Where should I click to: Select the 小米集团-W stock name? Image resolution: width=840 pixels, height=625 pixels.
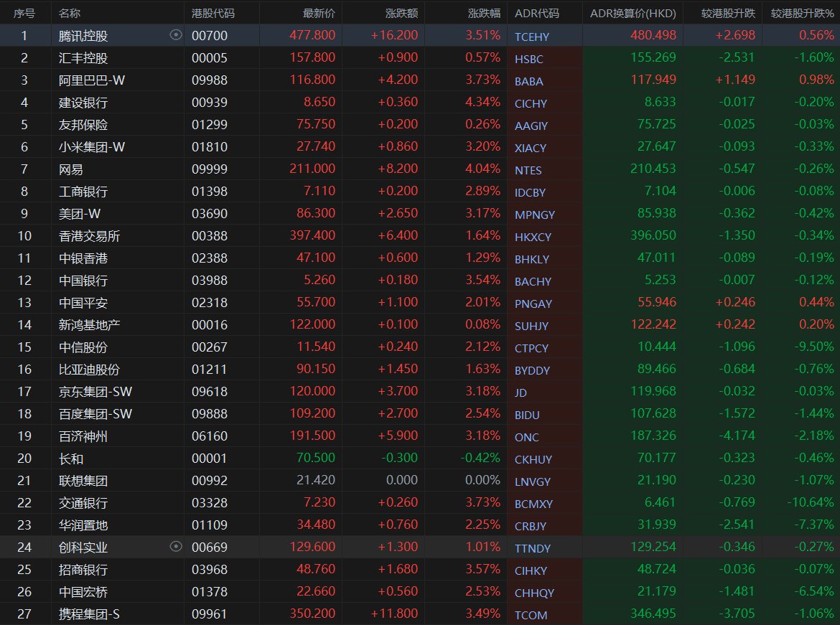(x=92, y=147)
